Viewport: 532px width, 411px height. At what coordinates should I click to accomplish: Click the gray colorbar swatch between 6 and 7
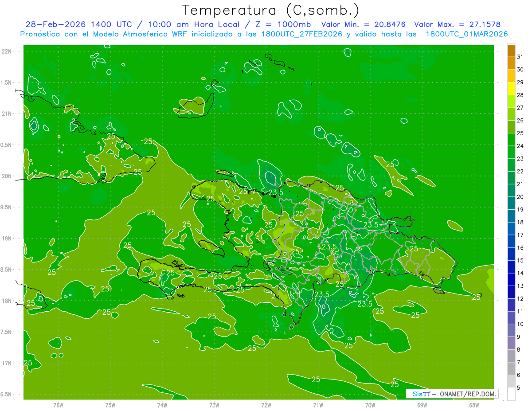click(x=511, y=369)
